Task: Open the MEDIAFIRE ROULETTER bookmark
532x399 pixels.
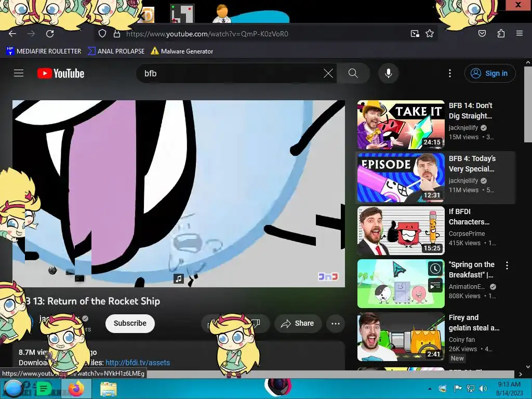Action: point(44,51)
